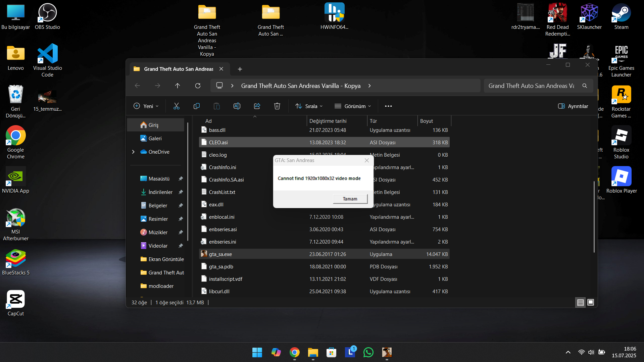
Task: Click the Cut scissors icon in toolbar
Action: pos(177,106)
